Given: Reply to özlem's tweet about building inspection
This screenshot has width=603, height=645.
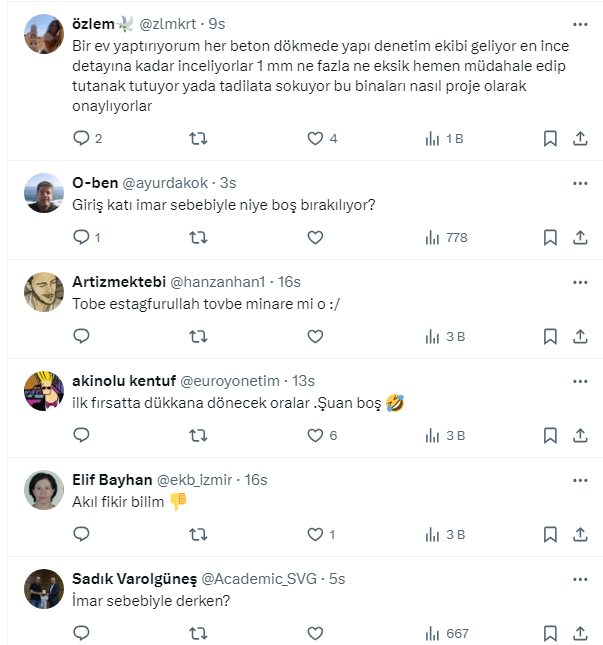Looking at the screenshot, I should pos(82,139).
